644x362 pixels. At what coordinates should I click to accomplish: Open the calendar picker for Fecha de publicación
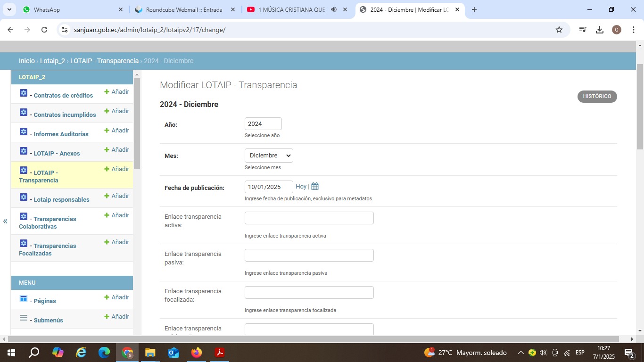pyautogui.click(x=315, y=187)
